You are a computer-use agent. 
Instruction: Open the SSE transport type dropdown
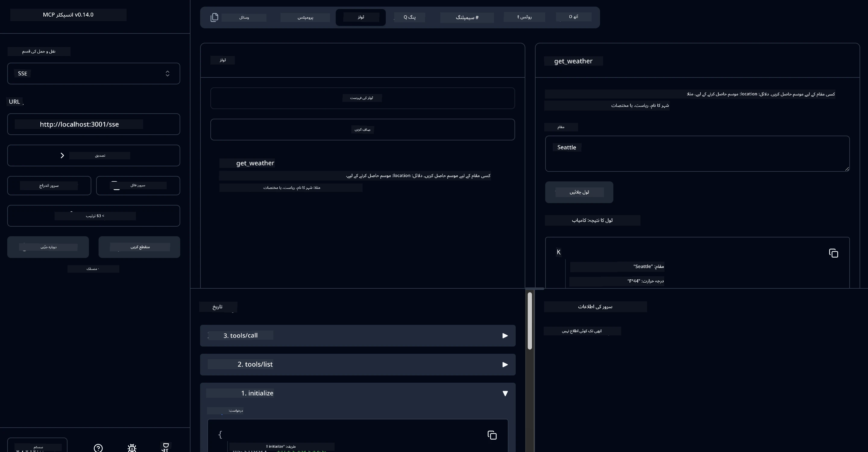[x=94, y=74]
